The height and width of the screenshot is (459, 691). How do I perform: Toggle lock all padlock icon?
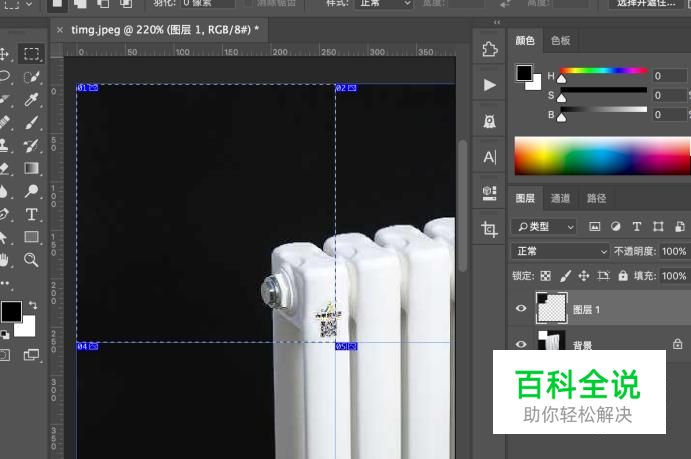623,276
